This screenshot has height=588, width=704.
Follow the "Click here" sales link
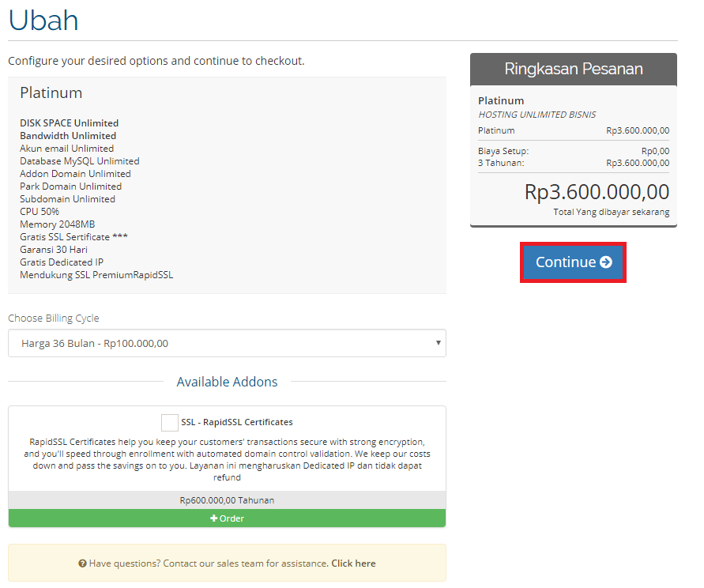tap(353, 563)
